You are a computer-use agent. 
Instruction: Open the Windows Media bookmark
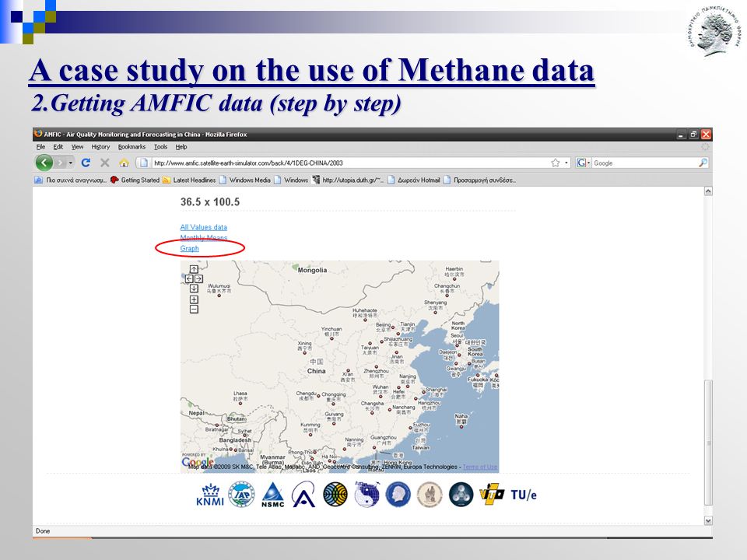245,180
